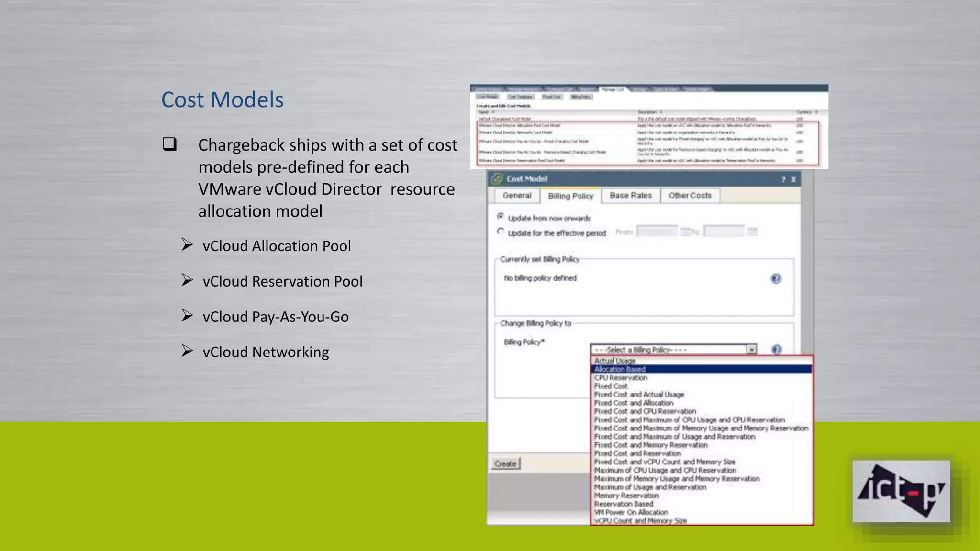Select 'Update from now onwards' radio button
This screenshot has height=551, width=980.
[501, 216]
